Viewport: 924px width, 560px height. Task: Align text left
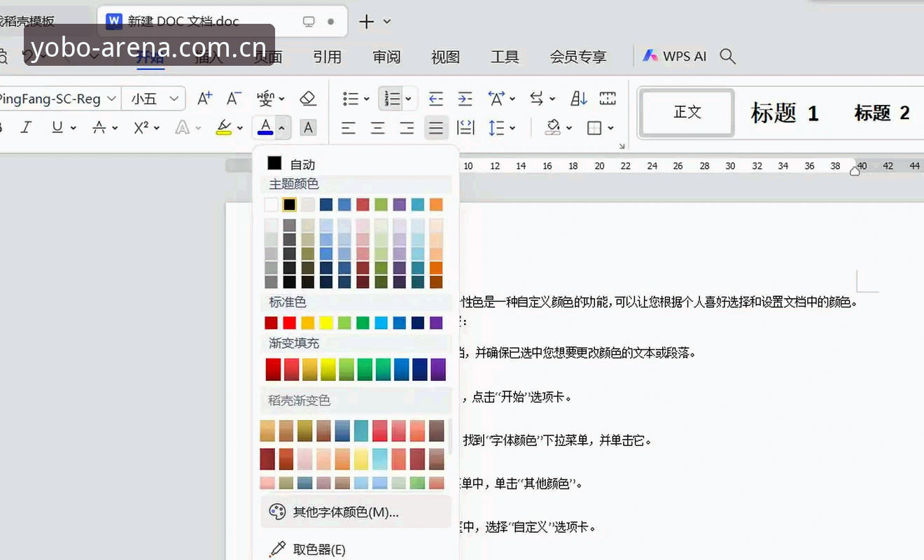point(349,128)
